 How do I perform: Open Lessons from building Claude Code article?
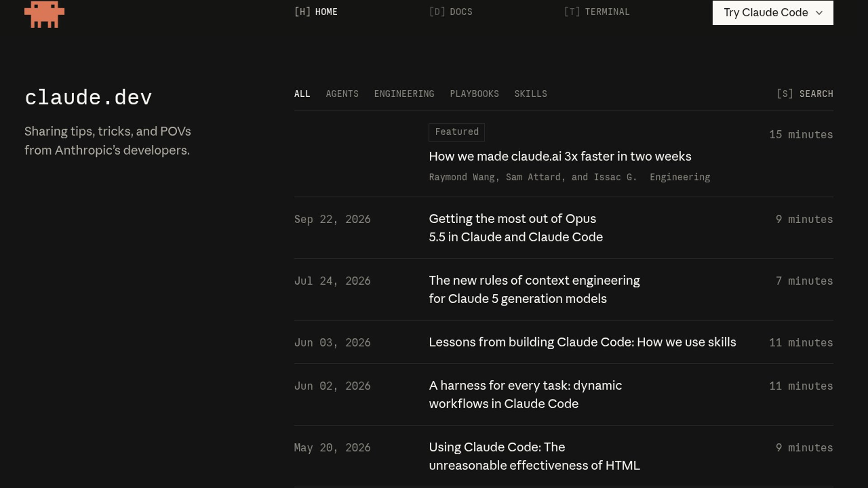tap(582, 342)
